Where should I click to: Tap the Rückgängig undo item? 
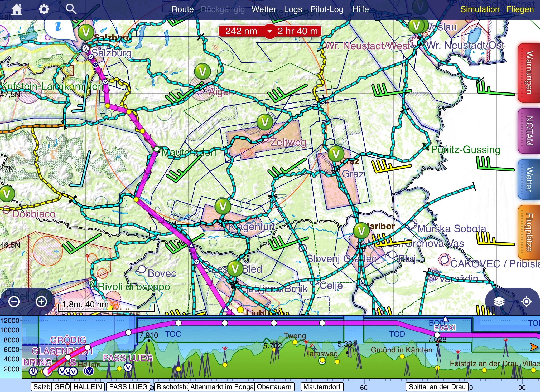[x=223, y=9]
